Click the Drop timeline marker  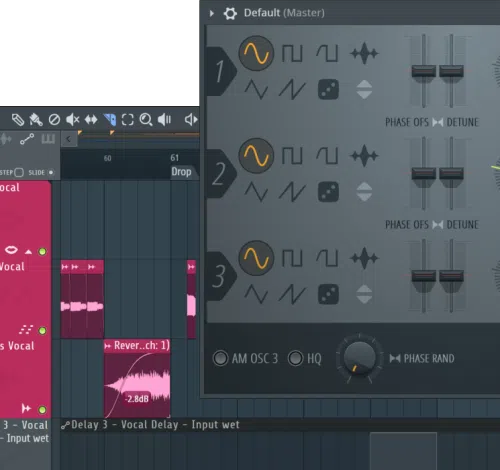tap(181, 172)
